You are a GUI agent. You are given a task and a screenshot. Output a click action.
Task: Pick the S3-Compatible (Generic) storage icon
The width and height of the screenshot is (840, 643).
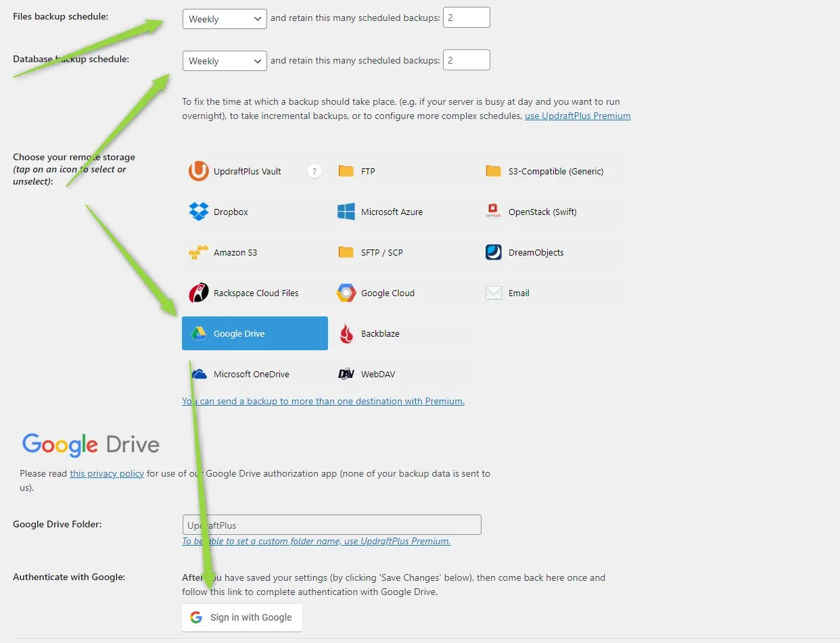tap(494, 171)
